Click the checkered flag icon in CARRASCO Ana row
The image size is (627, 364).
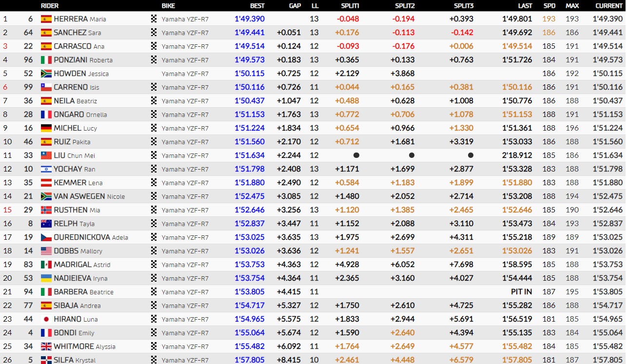(154, 46)
